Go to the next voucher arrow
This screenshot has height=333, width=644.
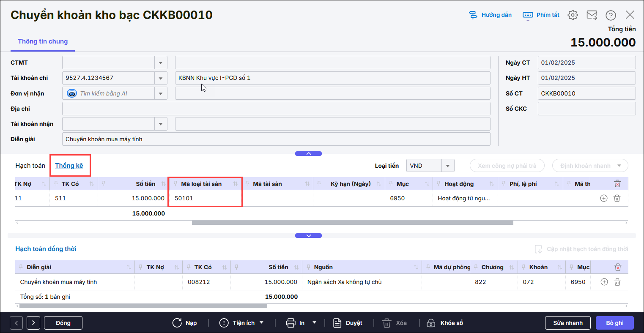tap(33, 323)
